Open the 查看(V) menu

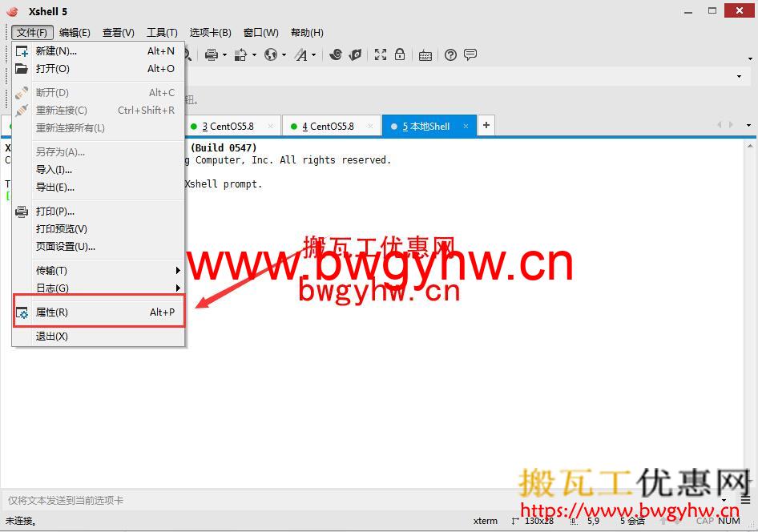pos(118,33)
